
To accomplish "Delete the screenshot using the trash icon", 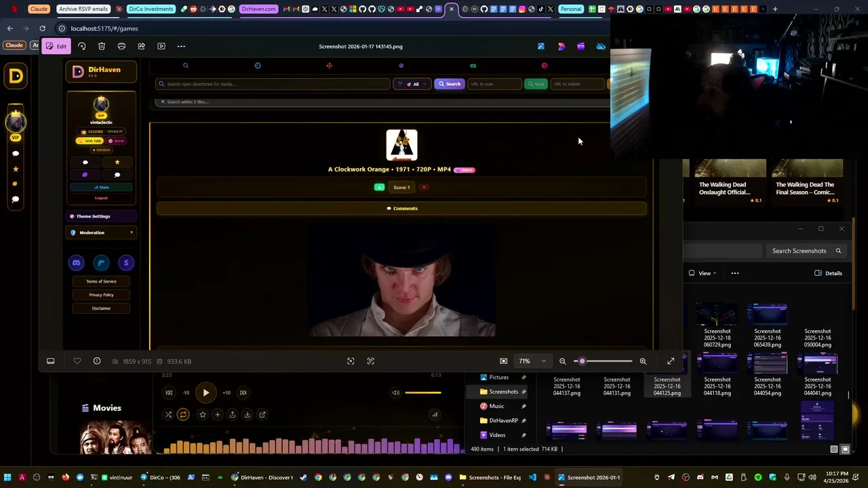I will pos(102,46).
